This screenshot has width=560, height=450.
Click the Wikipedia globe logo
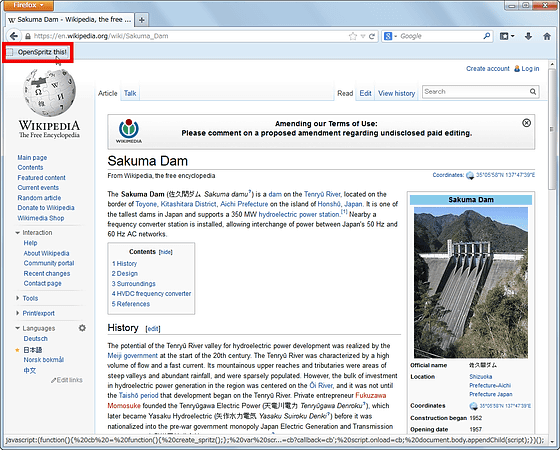(x=49, y=93)
